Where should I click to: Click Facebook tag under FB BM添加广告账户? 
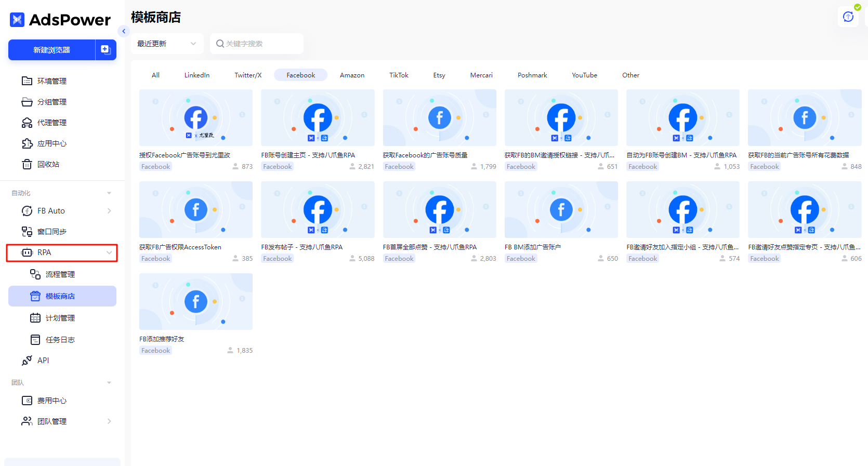click(x=521, y=259)
